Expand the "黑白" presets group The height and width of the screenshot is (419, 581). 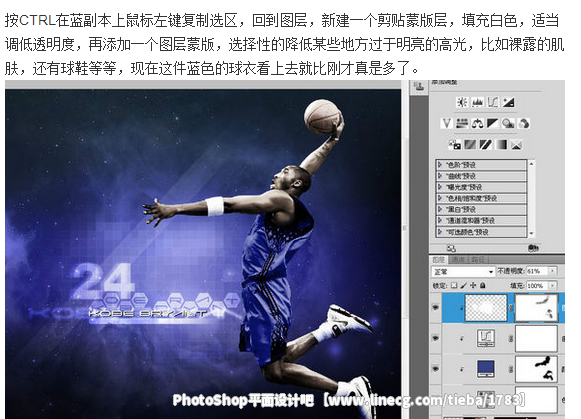(x=440, y=209)
